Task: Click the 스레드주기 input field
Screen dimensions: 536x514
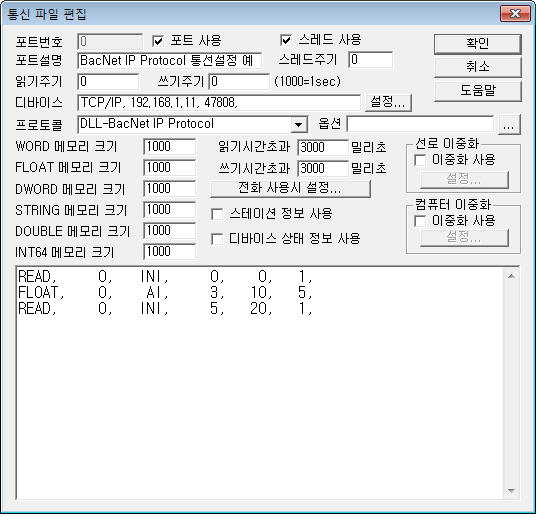Action: (x=370, y=60)
